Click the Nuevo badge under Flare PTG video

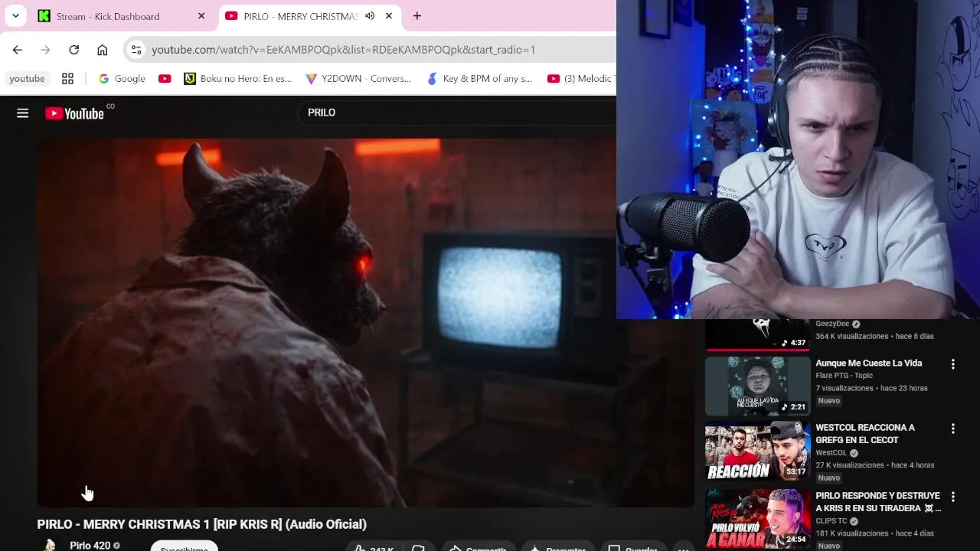pyautogui.click(x=829, y=401)
